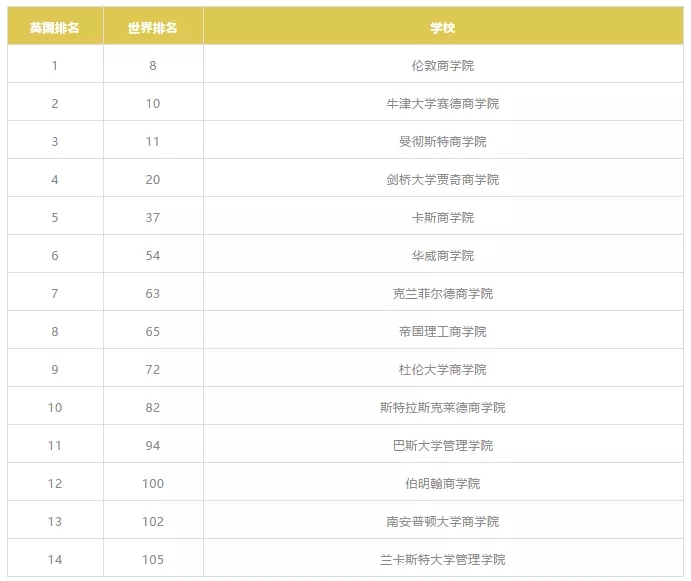
Task: Click on 克兰菲尔德商学院
Action: 443,294
